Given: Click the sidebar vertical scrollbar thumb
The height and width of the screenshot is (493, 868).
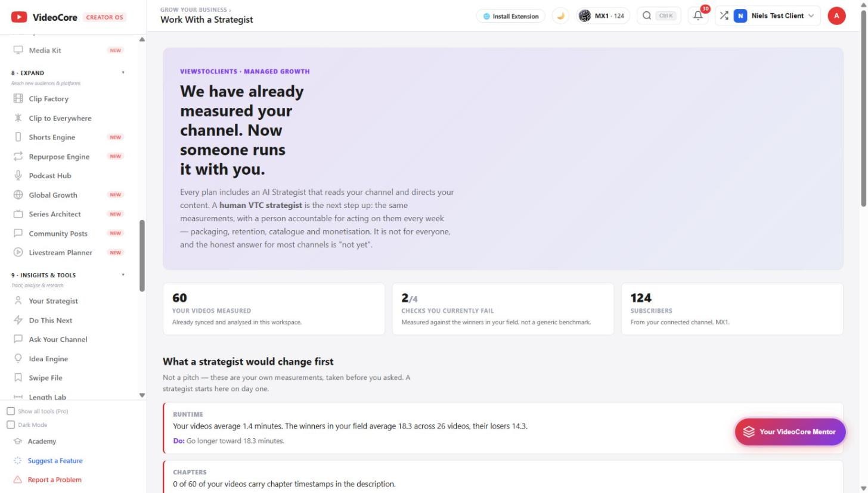Looking at the screenshot, I should 142,256.
